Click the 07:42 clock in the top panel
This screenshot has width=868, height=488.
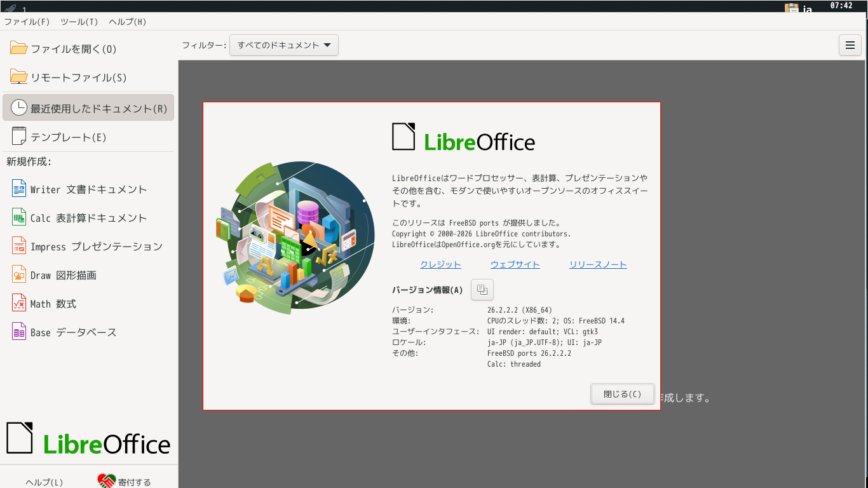pyautogui.click(x=841, y=6)
